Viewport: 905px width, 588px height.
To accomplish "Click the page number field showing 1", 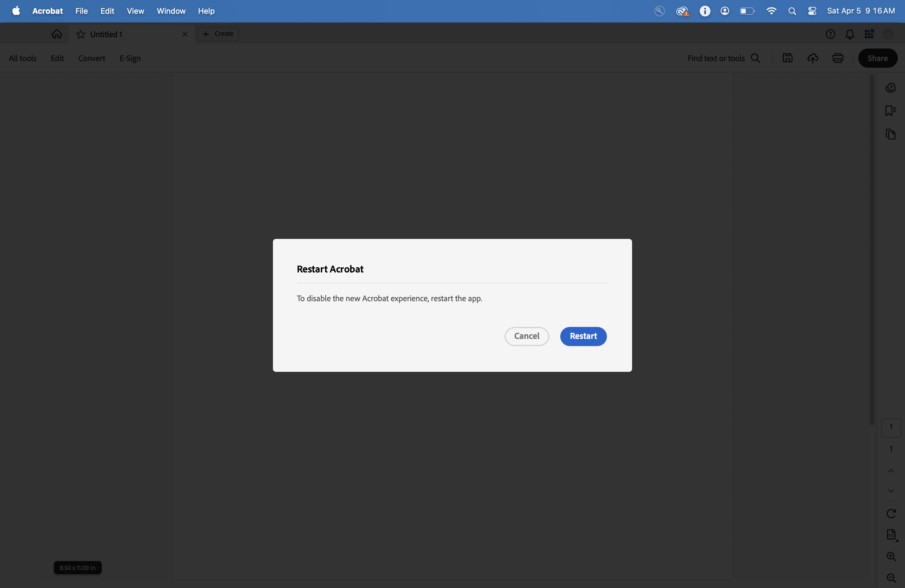I will 891,428.
